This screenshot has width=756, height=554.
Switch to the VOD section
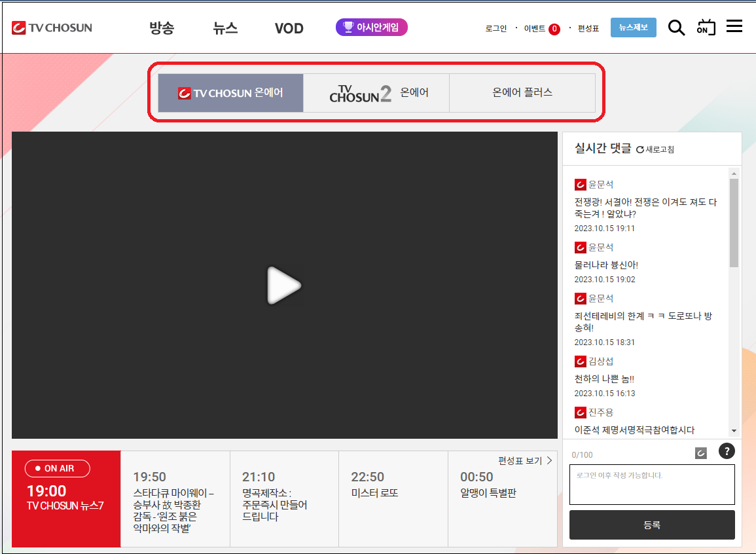(x=289, y=28)
